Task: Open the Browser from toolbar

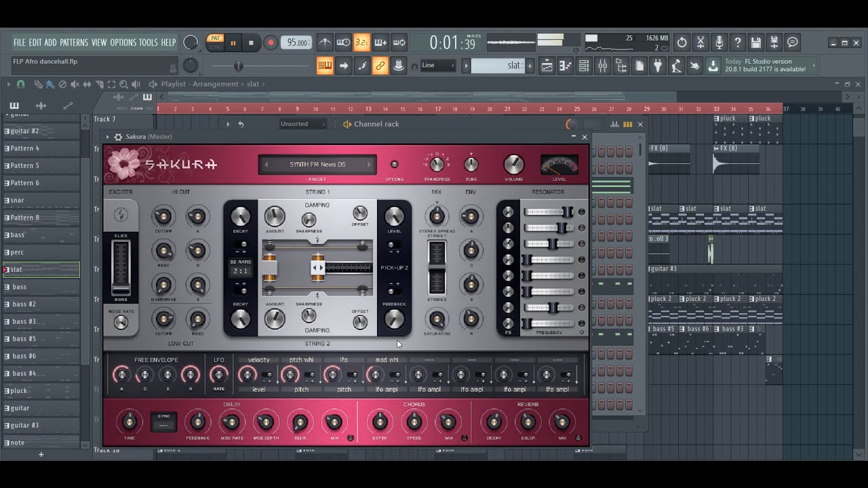Action: (620, 66)
